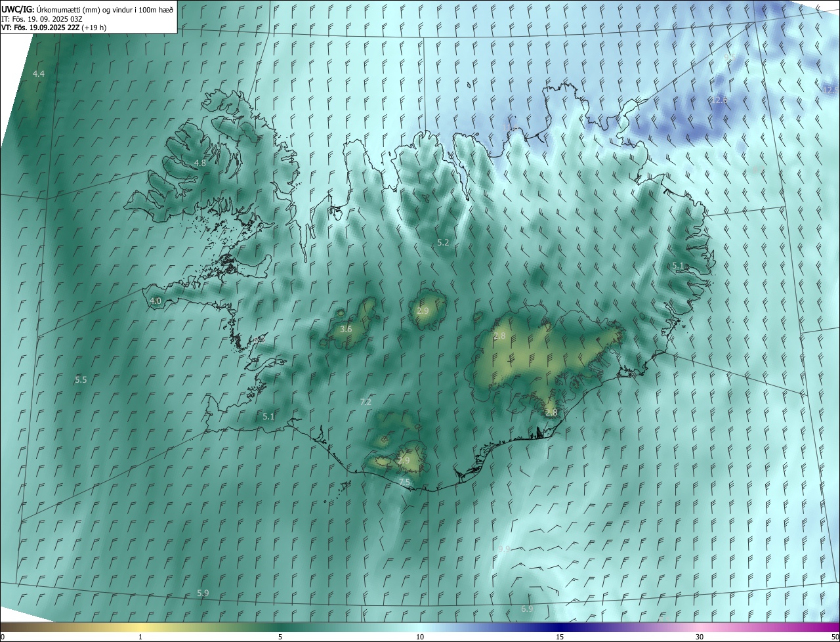Click the 5.2 value in north-central Iceland
The height and width of the screenshot is (642, 840).
point(443,242)
